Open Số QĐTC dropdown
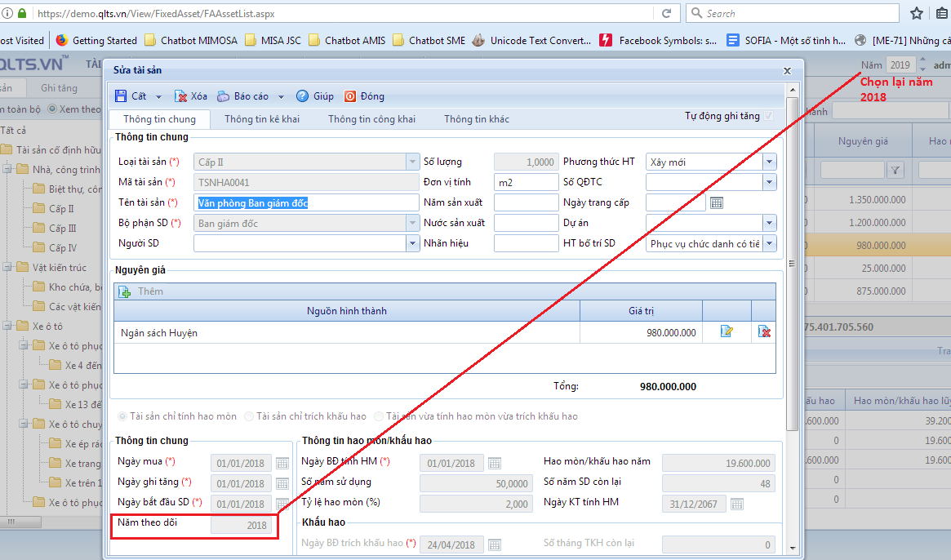Viewport: 951px width, 560px height. [x=769, y=182]
